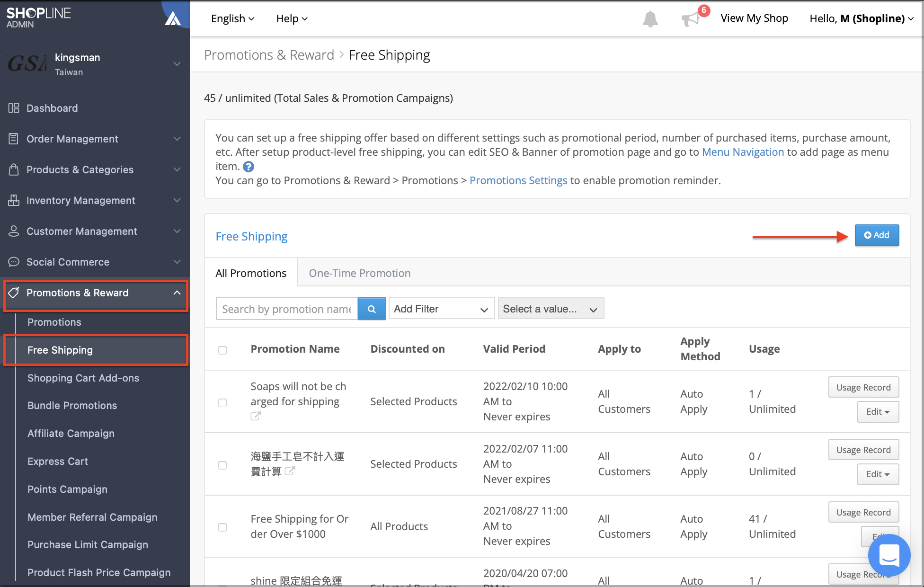Click the Inventory Management boxes icon
This screenshot has height=587, width=924.
click(x=14, y=200)
